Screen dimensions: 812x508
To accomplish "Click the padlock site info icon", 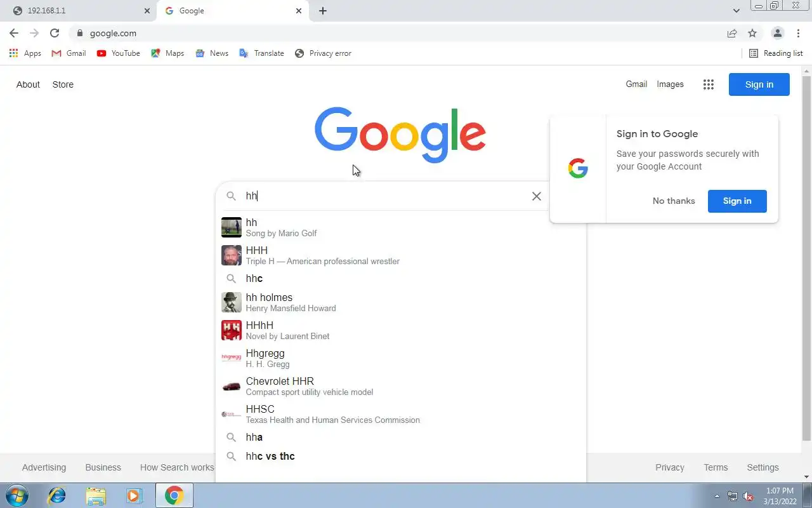I will point(79,33).
